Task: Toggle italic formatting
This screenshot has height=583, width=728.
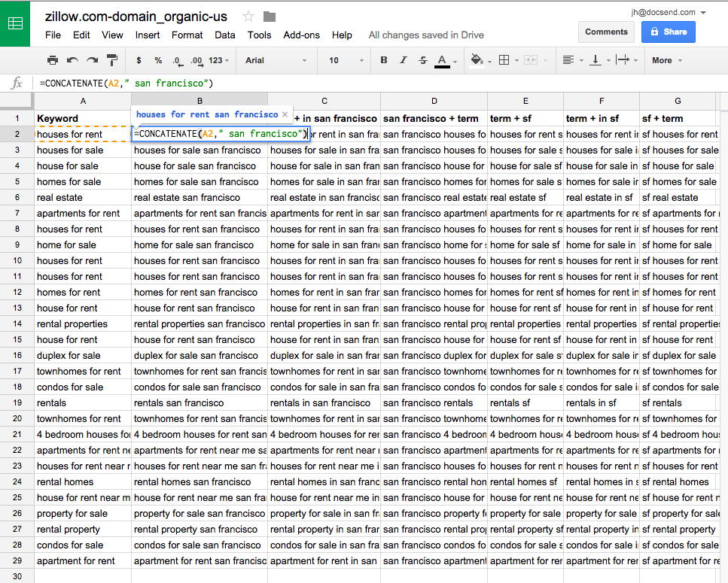Action: pyautogui.click(x=404, y=60)
